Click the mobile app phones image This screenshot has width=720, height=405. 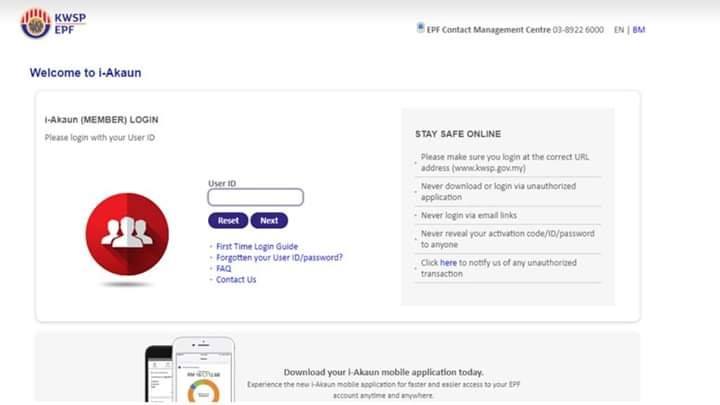click(190, 370)
